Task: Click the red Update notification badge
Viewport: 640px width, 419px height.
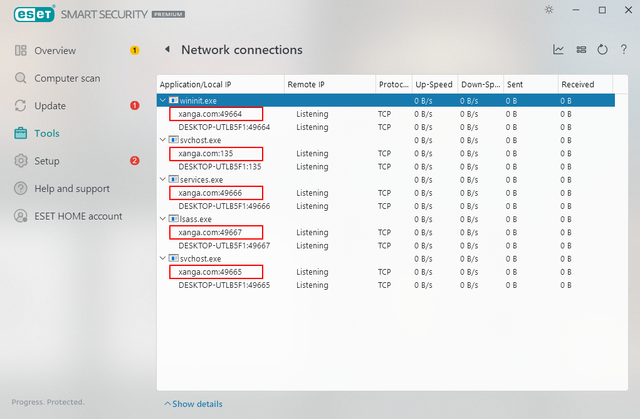Action: point(135,106)
